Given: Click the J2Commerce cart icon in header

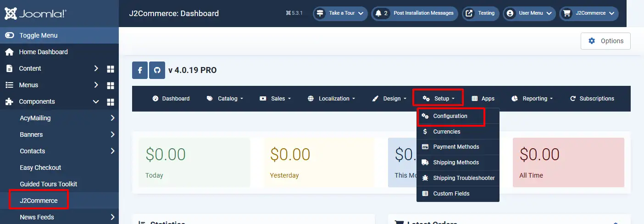Looking at the screenshot, I should pos(567,13).
